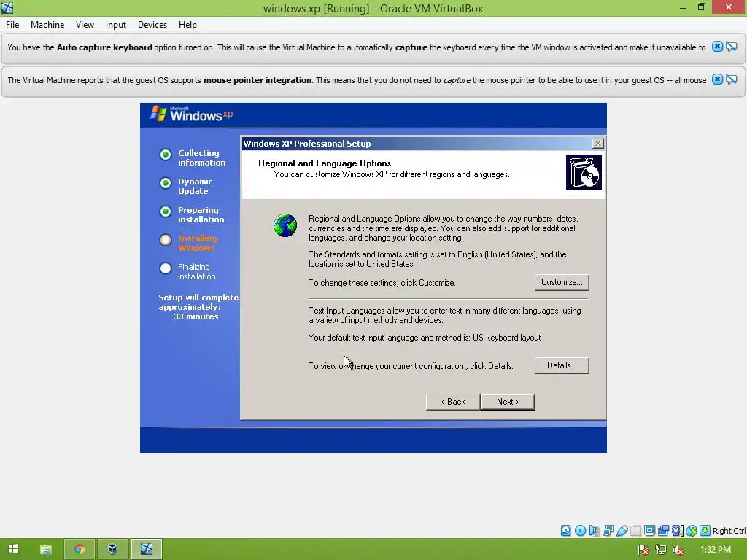The width and height of the screenshot is (747, 560).
Task: Open the Help menu
Action: [x=187, y=25]
